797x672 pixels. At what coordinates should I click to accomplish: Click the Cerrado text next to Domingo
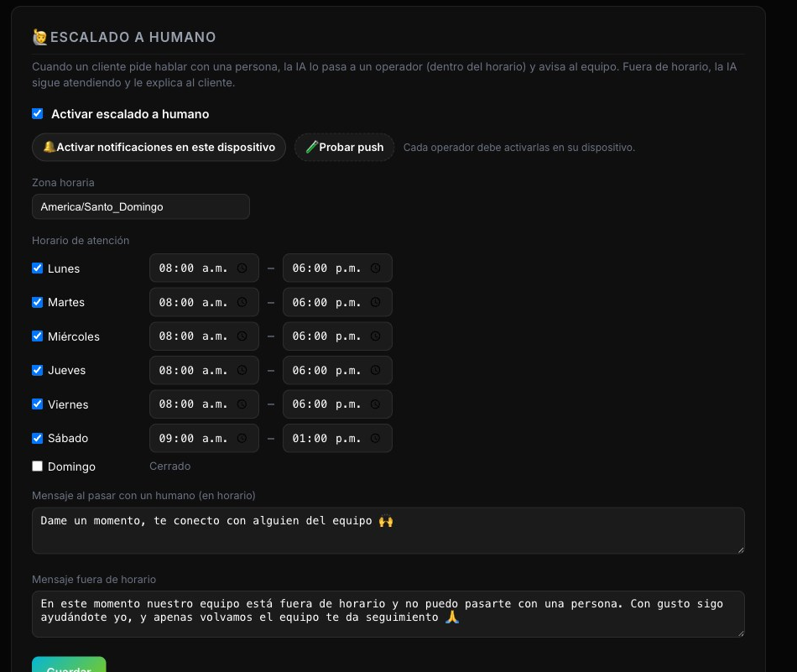pyautogui.click(x=169, y=466)
